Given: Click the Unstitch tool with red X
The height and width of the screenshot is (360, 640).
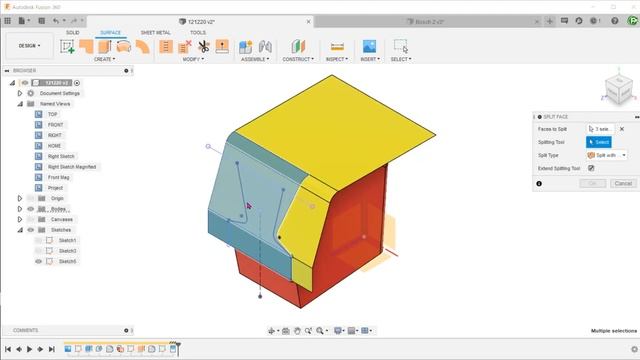Looking at the screenshot, I should 185,47.
